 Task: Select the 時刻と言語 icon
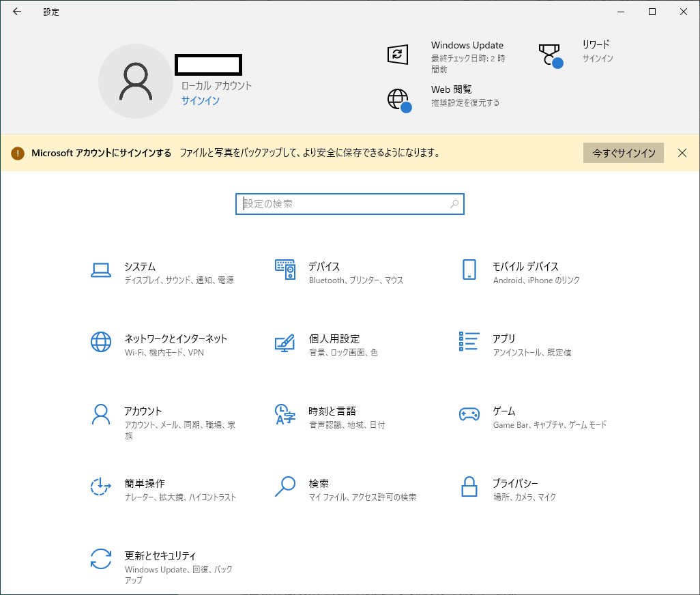point(285,414)
